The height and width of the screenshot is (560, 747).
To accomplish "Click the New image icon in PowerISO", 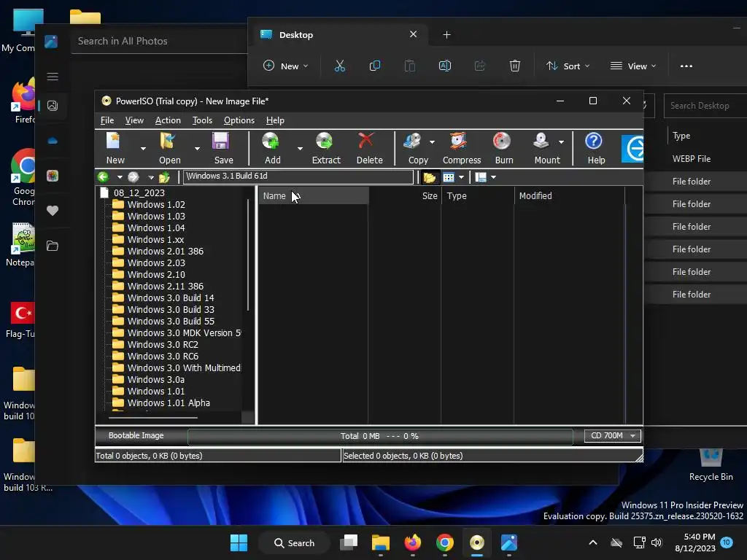I will pos(115,141).
